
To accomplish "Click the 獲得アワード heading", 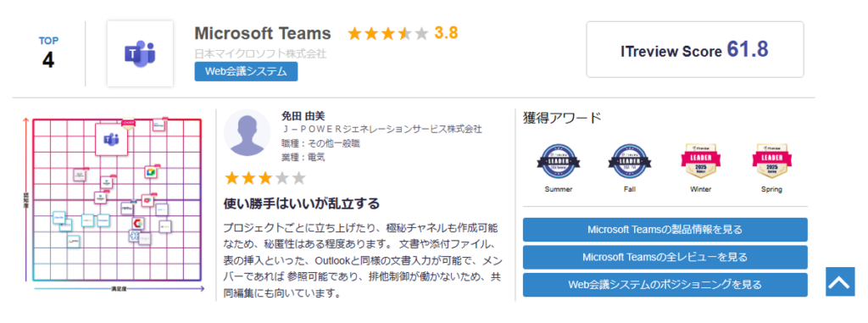I will [x=562, y=118].
